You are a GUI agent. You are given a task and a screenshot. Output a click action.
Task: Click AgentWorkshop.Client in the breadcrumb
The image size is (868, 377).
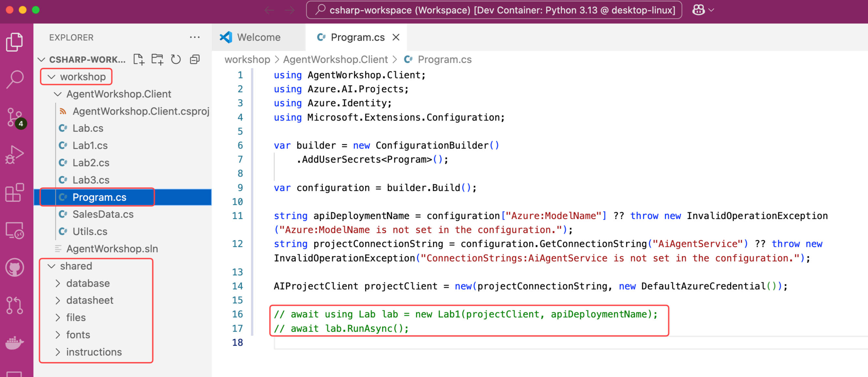pos(335,60)
